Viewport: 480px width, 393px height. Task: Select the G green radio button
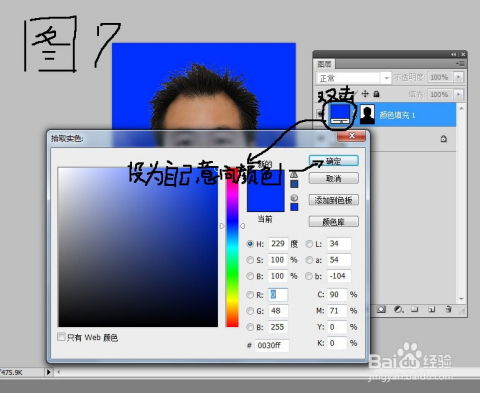click(250, 311)
